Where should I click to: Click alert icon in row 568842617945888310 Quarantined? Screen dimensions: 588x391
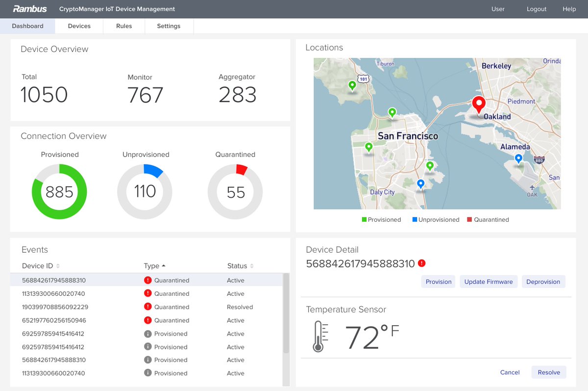[148, 280]
